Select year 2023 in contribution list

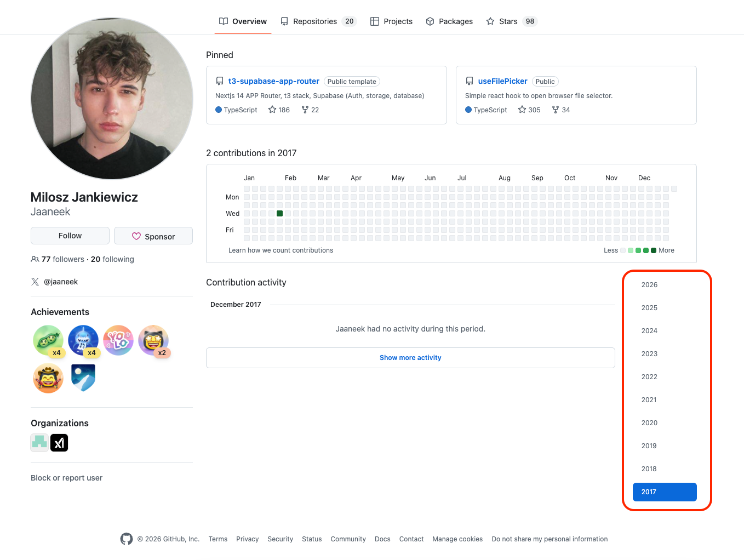pos(665,354)
